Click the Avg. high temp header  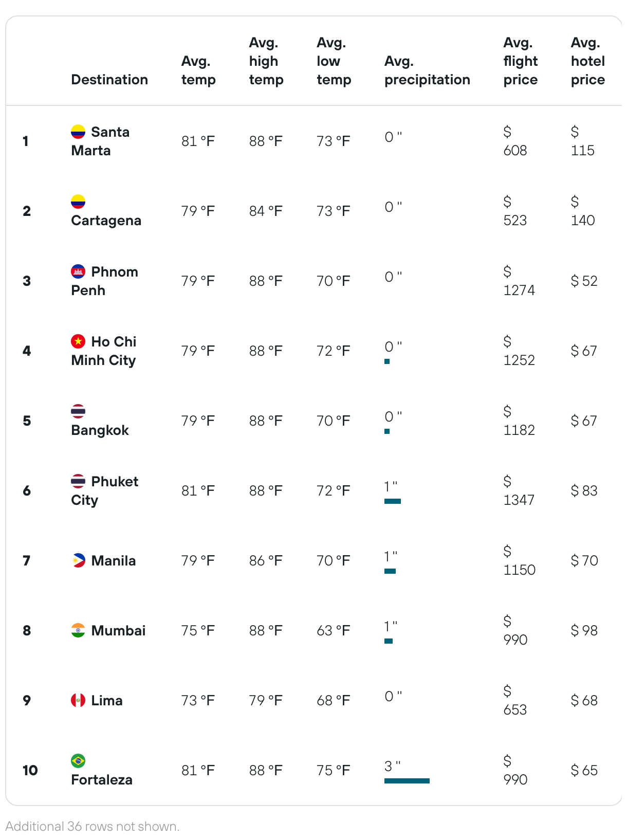click(x=266, y=61)
